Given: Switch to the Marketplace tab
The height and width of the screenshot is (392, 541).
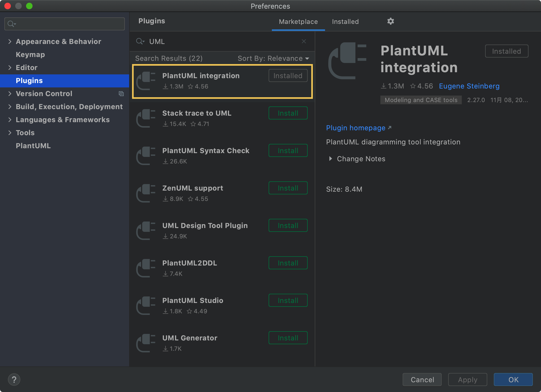Looking at the screenshot, I should click(x=298, y=22).
